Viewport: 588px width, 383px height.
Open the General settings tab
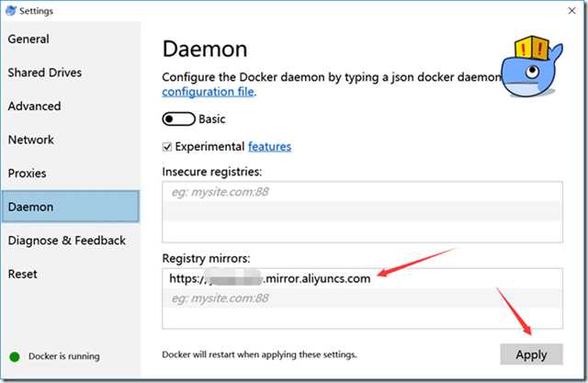(x=28, y=39)
